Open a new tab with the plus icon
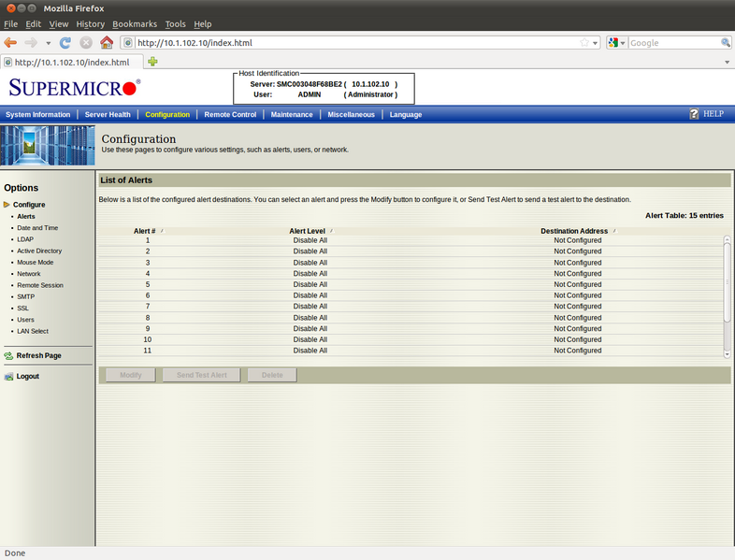This screenshot has width=735, height=560. (152, 62)
